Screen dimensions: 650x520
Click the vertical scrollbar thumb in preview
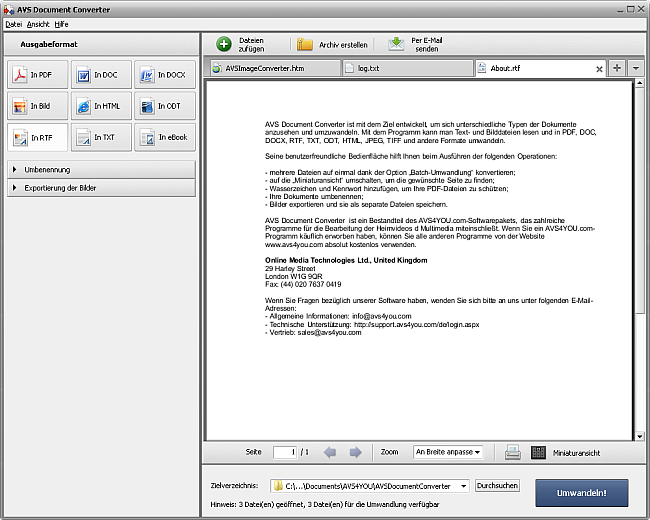click(640, 201)
